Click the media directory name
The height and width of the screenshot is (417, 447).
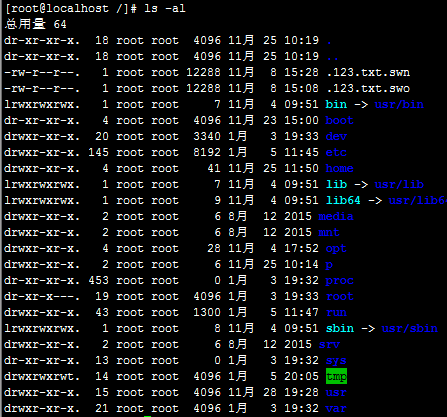336,216
